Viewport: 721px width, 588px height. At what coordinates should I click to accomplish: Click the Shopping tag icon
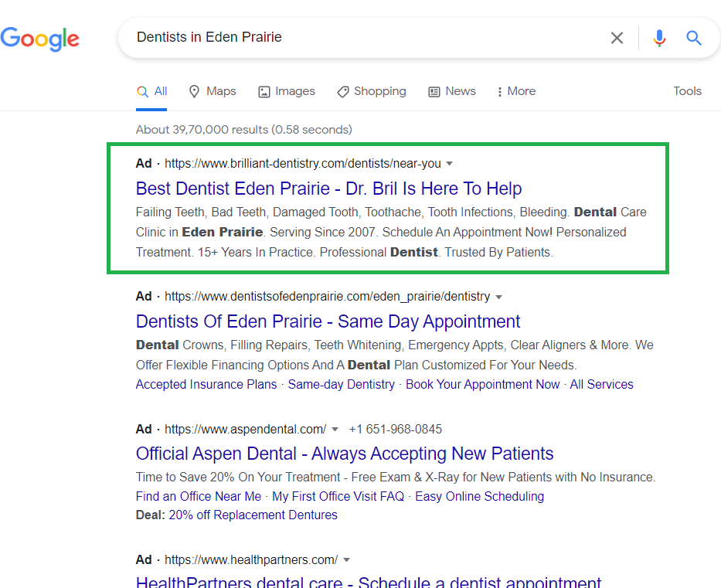click(343, 92)
